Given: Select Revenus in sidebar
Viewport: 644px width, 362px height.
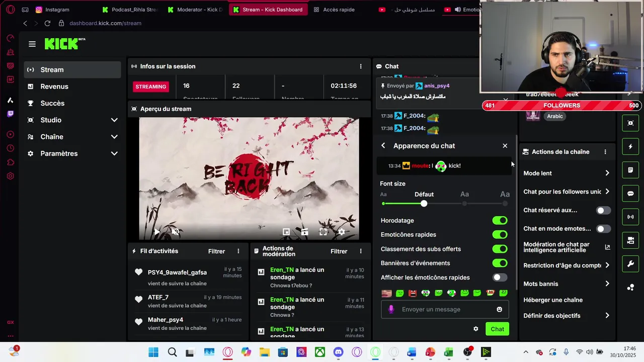Looking at the screenshot, I should pyautogui.click(x=72, y=86).
